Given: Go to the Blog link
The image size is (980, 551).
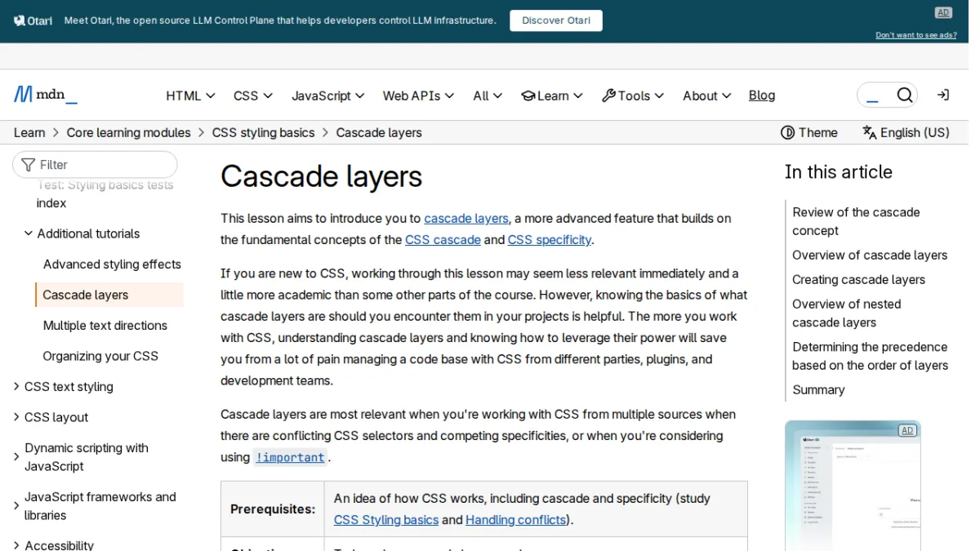Looking at the screenshot, I should point(762,96).
